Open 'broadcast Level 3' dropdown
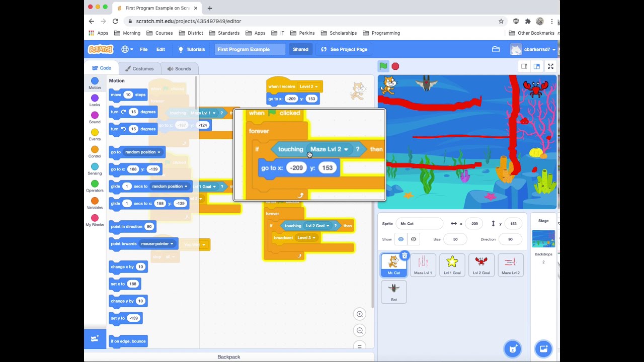Image resolution: width=644 pixels, height=362 pixels. (306, 238)
